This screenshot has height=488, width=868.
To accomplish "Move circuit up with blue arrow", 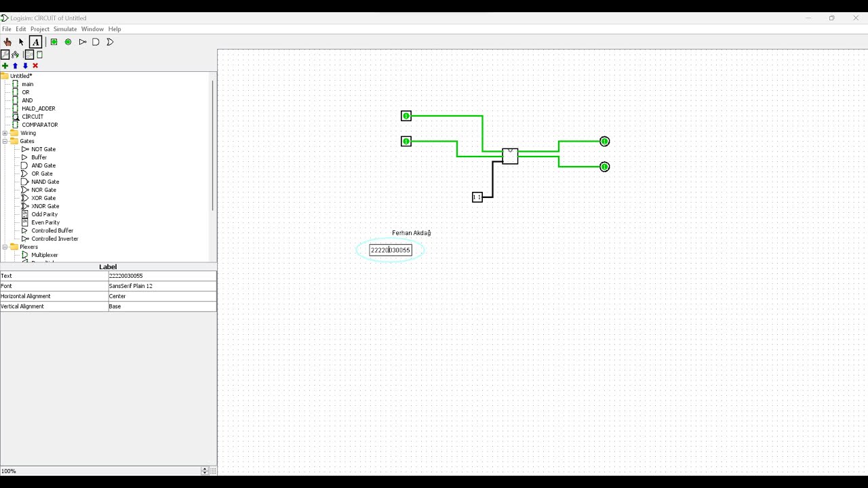I will pyautogui.click(x=15, y=66).
